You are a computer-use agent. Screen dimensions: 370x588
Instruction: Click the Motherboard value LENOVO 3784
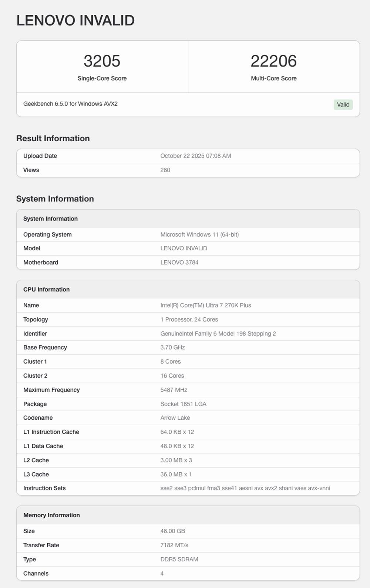179,263
